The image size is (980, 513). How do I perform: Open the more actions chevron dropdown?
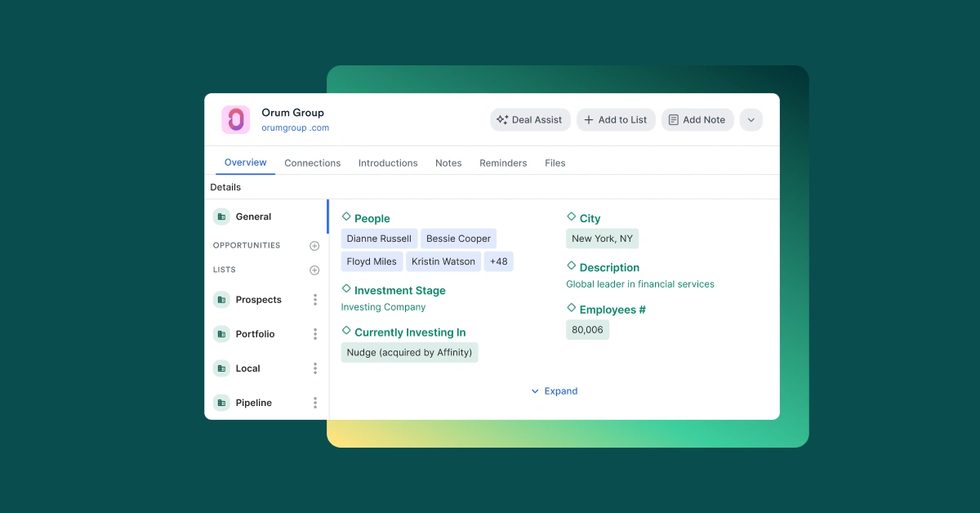(x=751, y=120)
